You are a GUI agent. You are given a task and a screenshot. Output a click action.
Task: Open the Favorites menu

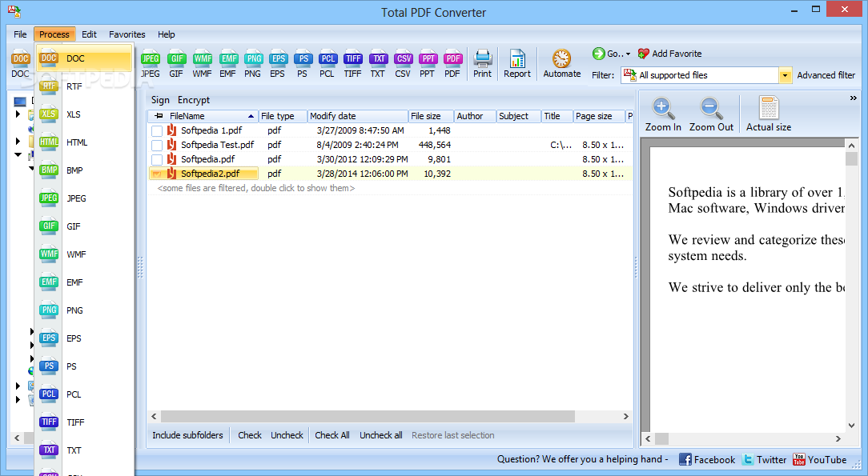click(127, 34)
